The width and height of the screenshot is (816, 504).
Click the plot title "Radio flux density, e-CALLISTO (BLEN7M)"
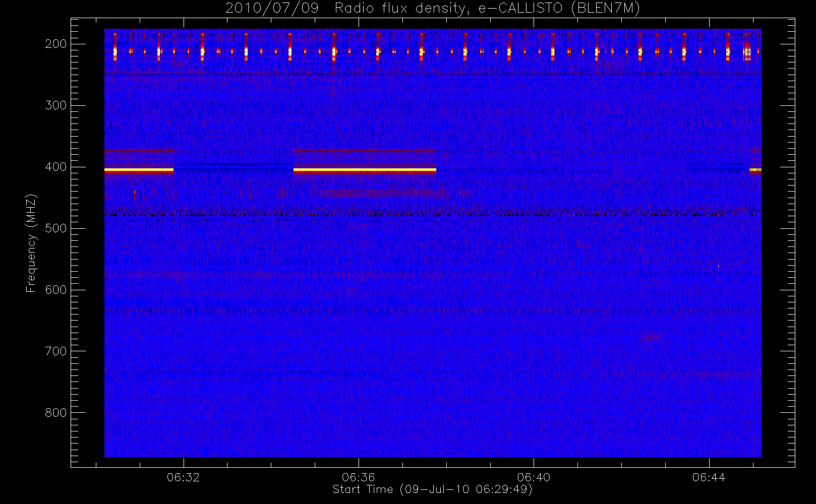click(x=487, y=9)
